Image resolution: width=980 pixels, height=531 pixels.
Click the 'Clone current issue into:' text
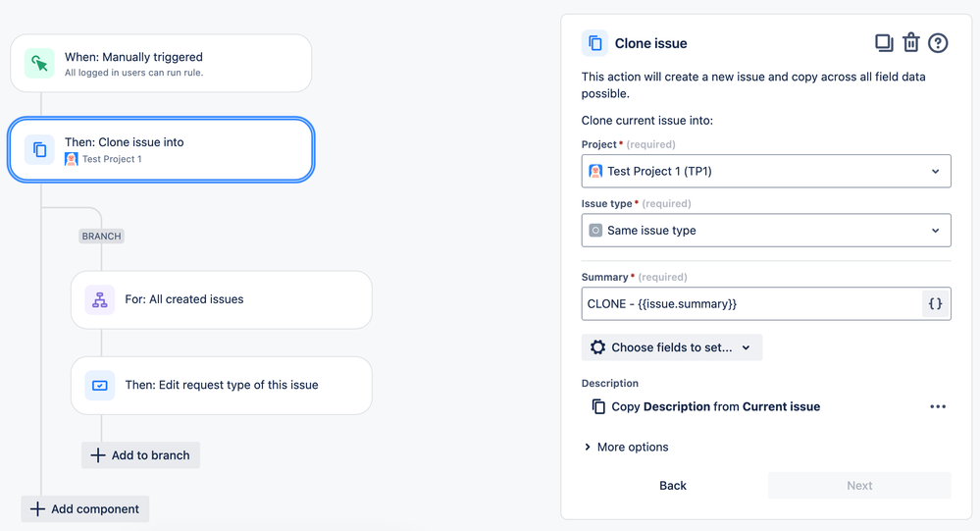(646, 120)
